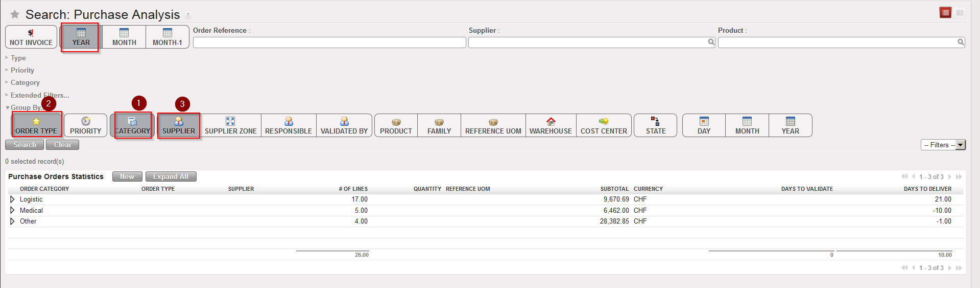980x288 pixels.
Task: Toggle the Year filter at the top
Action: coord(81,37)
